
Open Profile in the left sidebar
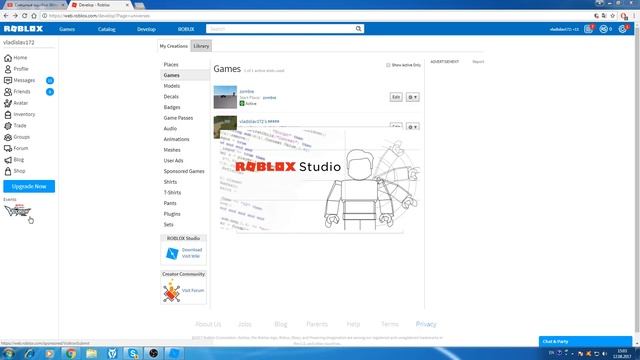click(16, 69)
